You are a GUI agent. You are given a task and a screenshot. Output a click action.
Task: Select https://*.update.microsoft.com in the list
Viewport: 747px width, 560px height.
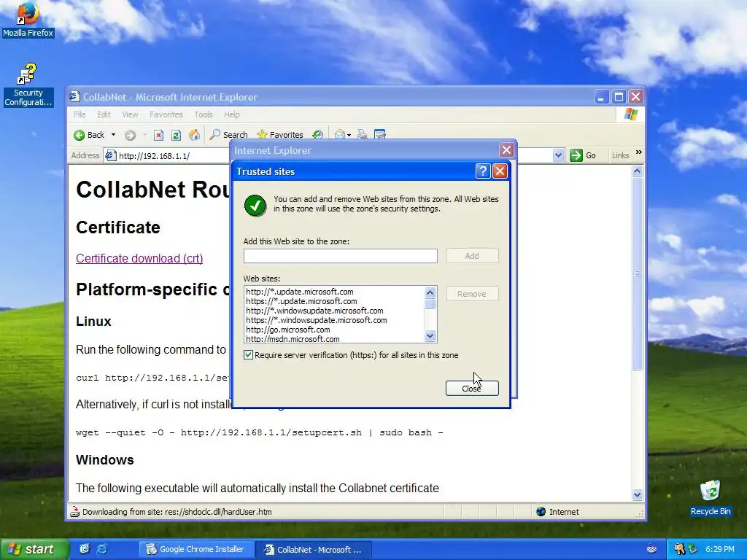pos(301,301)
